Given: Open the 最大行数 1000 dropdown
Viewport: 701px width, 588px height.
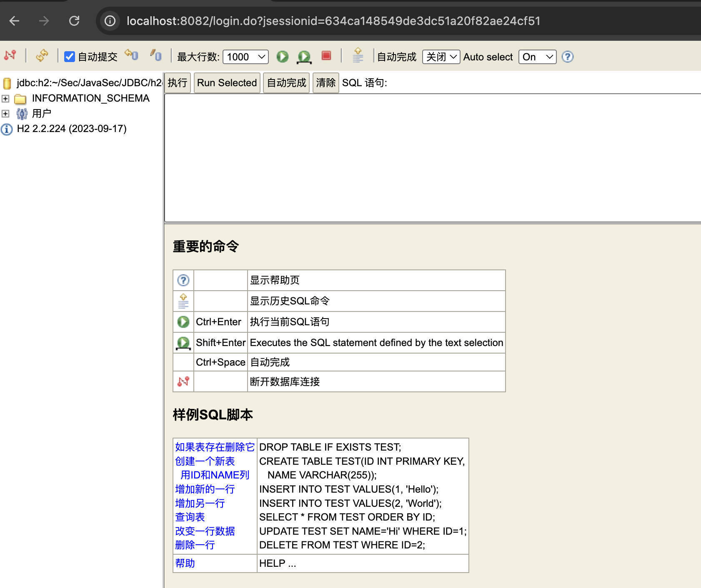Looking at the screenshot, I should coord(245,57).
